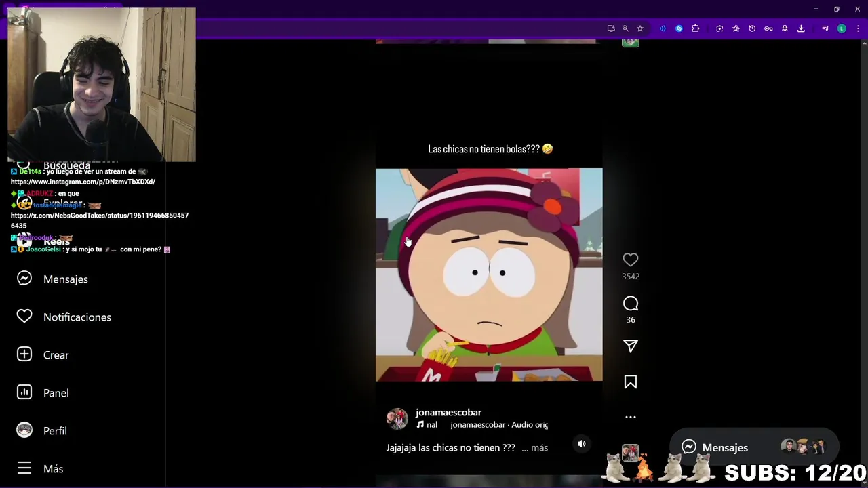The height and width of the screenshot is (488, 868).
Task: Open the green L browser profile avatar
Action: 842,28
